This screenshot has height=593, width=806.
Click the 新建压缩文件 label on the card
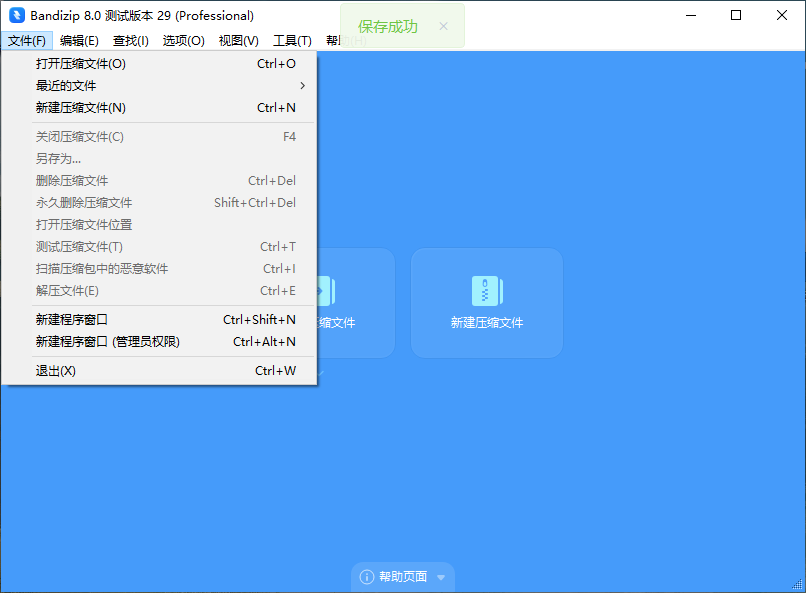point(487,323)
